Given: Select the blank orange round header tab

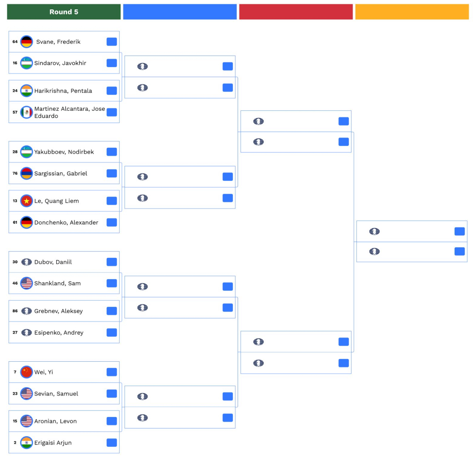Looking at the screenshot, I should 412,12.
